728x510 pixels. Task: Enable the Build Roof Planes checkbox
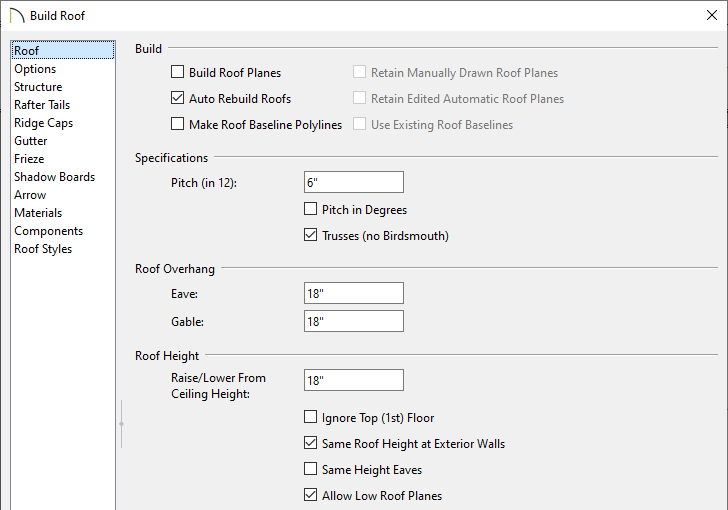[177, 72]
